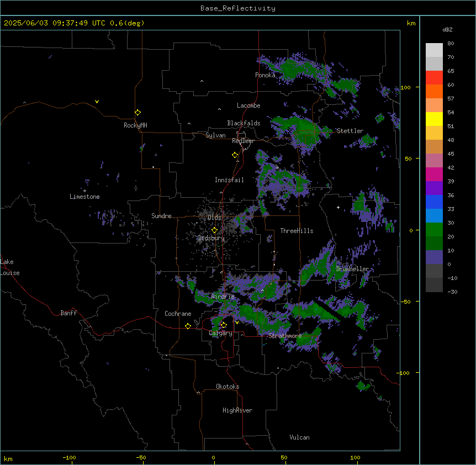Viewport: 476px width, 465px height.
Task: Click the Sylvan label
Action: pyautogui.click(x=215, y=135)
